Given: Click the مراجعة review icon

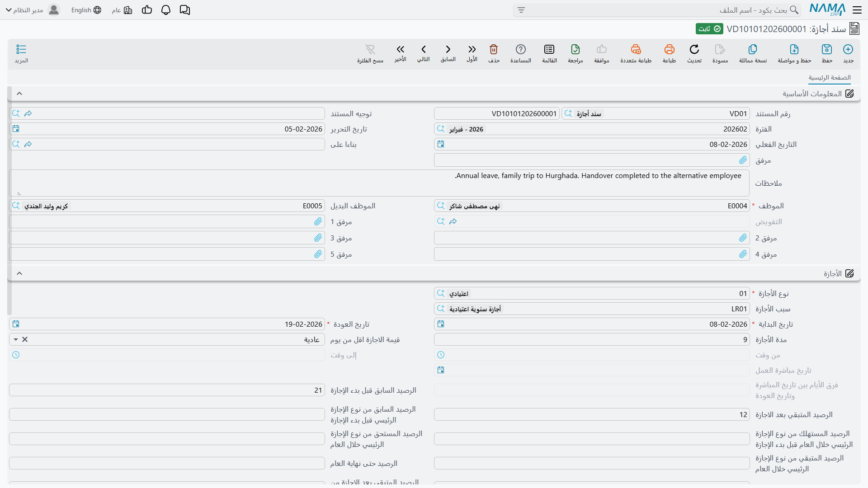Looking at the screenshot, I should coord(576,49).
